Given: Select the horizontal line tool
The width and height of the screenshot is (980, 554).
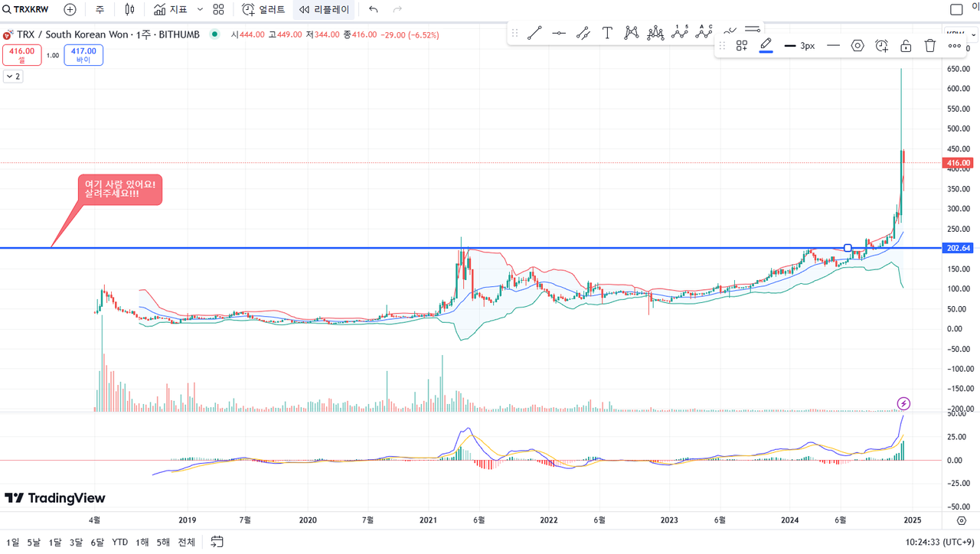Looking at the screenshot, I should tap(559, 33).
